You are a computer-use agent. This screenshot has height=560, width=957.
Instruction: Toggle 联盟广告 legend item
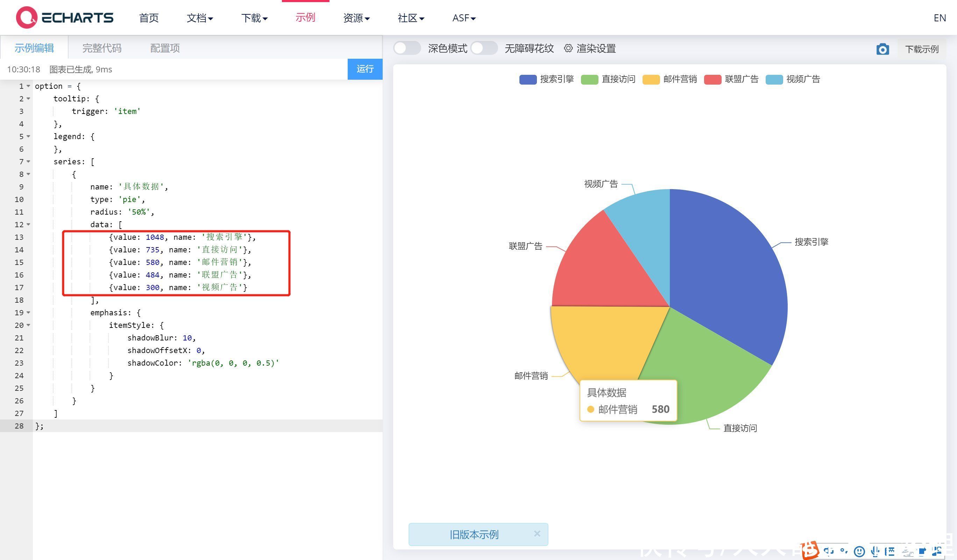731,79
